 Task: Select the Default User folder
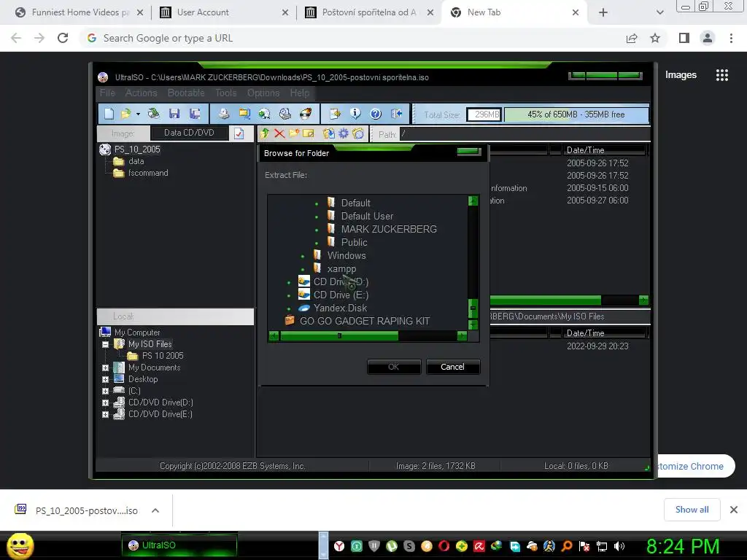click(x=367, y=216)
